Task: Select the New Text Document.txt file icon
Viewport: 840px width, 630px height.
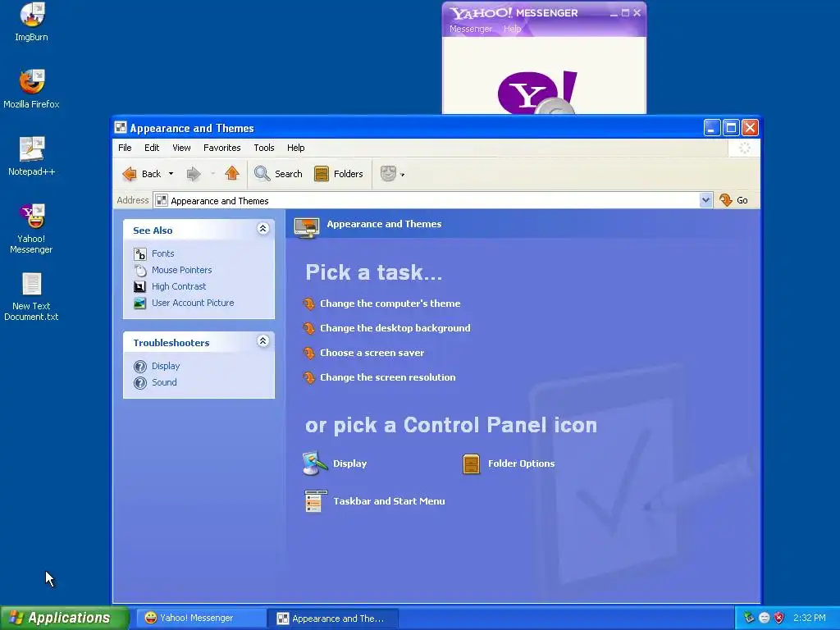Action: (32, 284)
